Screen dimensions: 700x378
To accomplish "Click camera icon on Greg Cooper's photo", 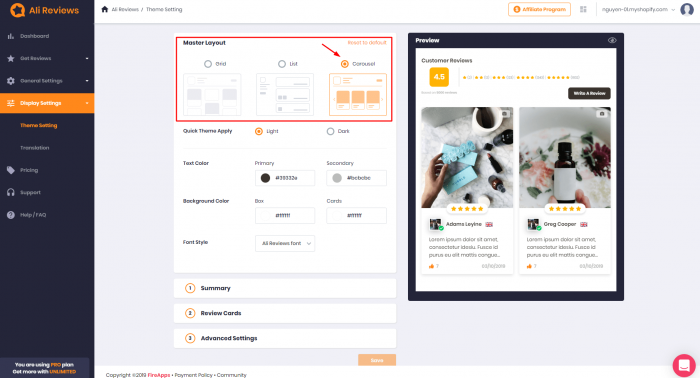I will pyautogui.click(x=602, y=114).
